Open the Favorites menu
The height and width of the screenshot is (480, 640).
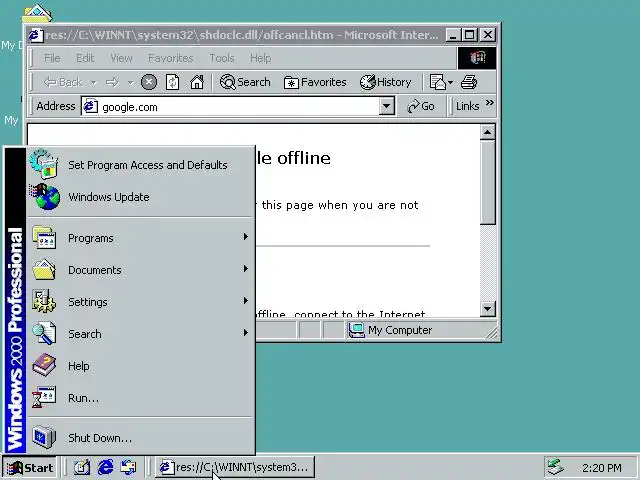tap(171, 58)
